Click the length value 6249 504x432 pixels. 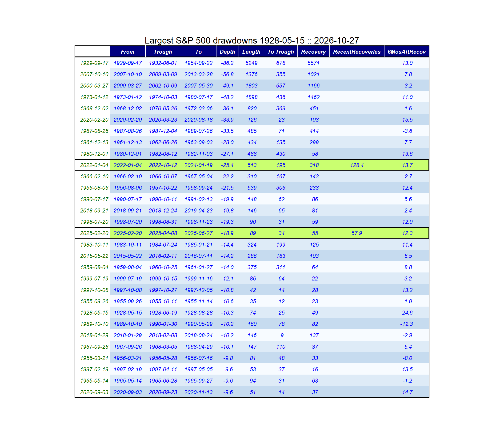pos(251,63)
